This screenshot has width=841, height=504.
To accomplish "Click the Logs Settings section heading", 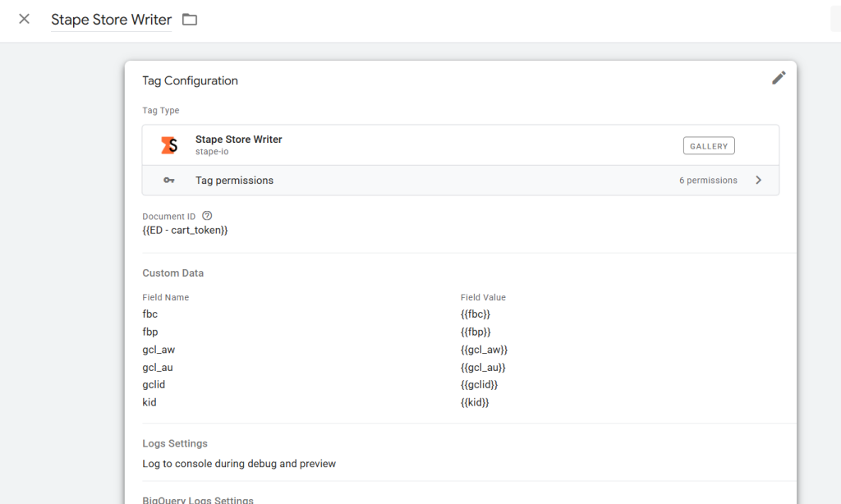I will click(175, 443).
